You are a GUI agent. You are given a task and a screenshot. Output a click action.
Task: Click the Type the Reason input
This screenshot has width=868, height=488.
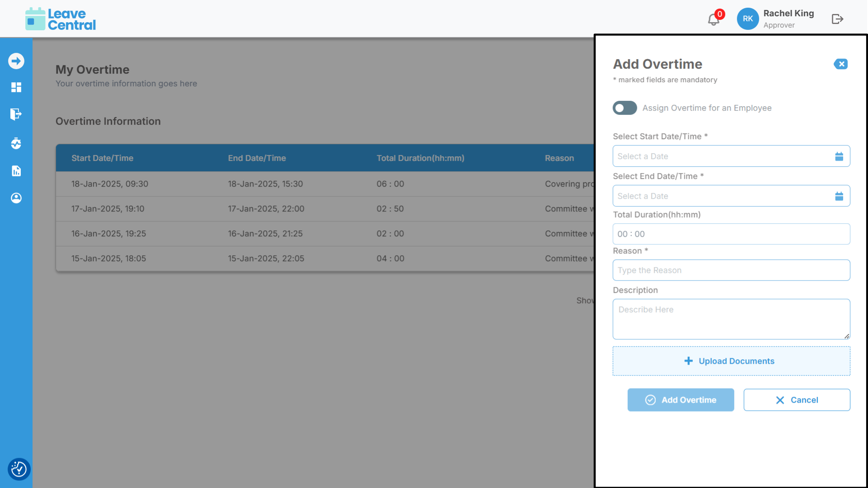click(x=731, y=270)
